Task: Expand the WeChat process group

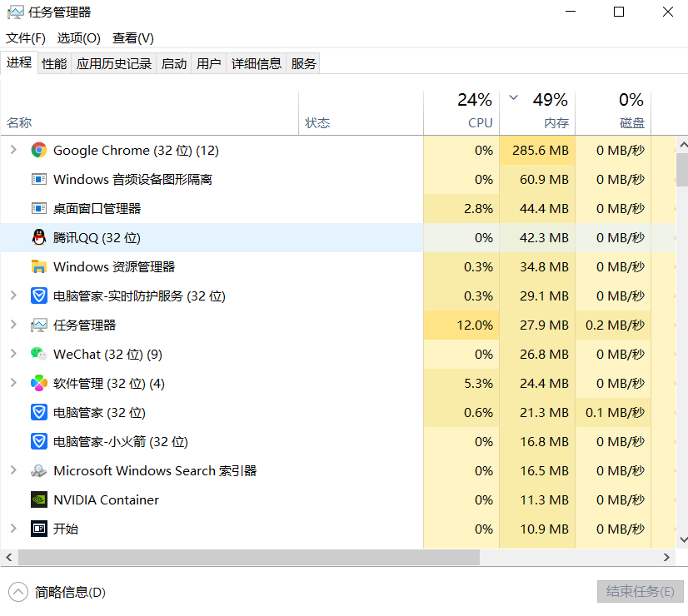Action: (13, 354)
